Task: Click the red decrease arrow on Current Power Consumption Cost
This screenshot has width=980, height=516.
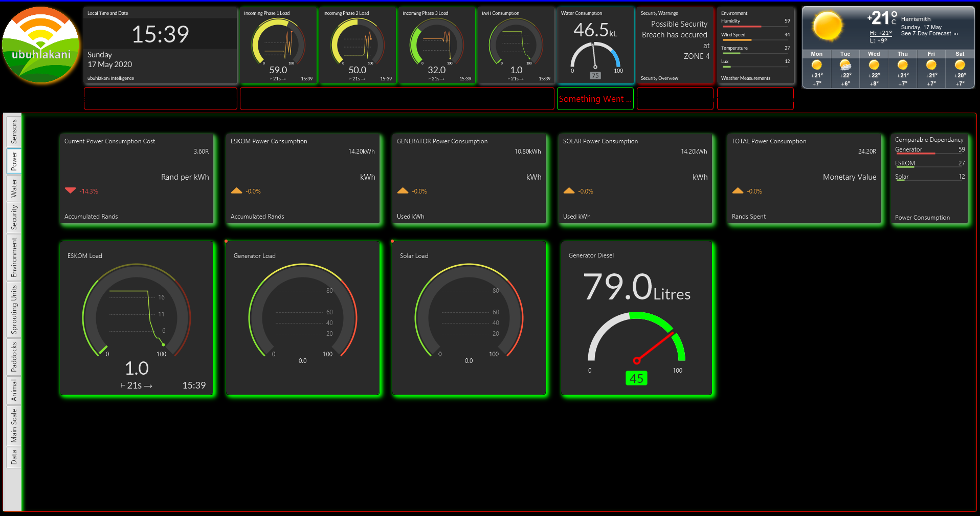Action: pos(70,190)
